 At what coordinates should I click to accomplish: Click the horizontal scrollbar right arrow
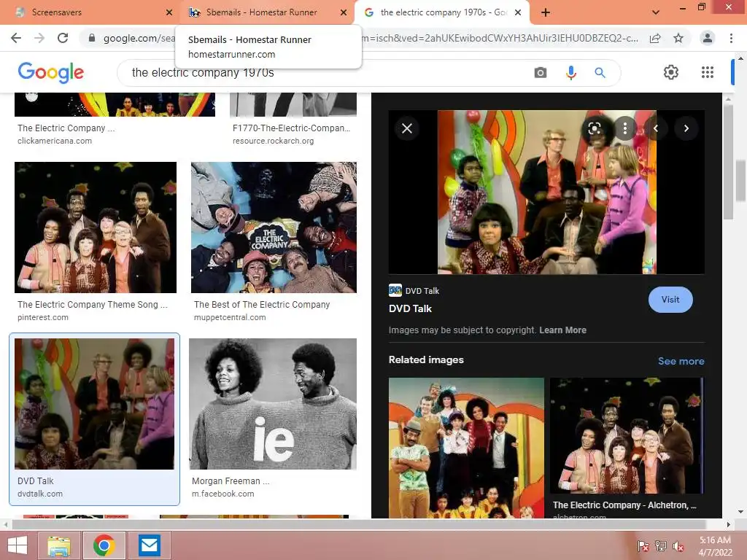(x=729, y=525)
